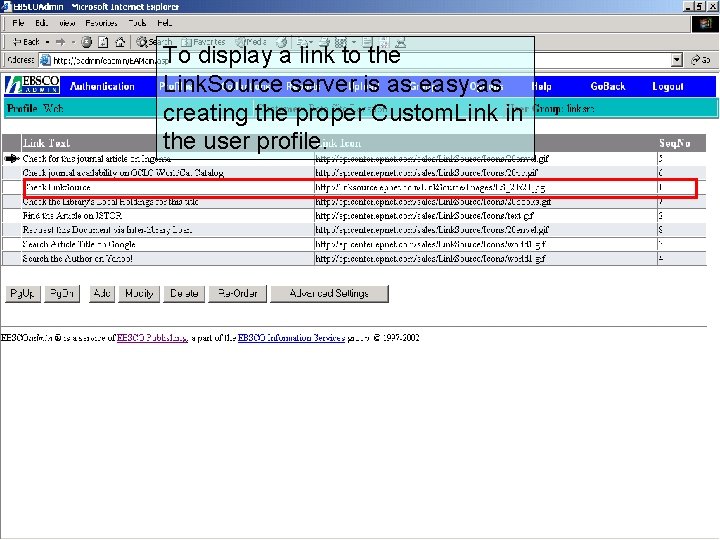Click the Delete button
The height and width of the screenshot is (540, 720).
(x=184, y=293)
